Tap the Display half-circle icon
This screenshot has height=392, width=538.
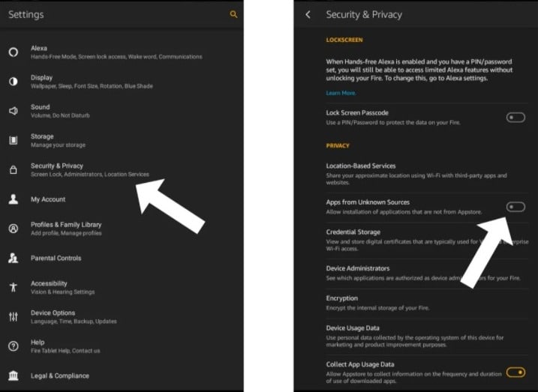click(x=13, y=82)
